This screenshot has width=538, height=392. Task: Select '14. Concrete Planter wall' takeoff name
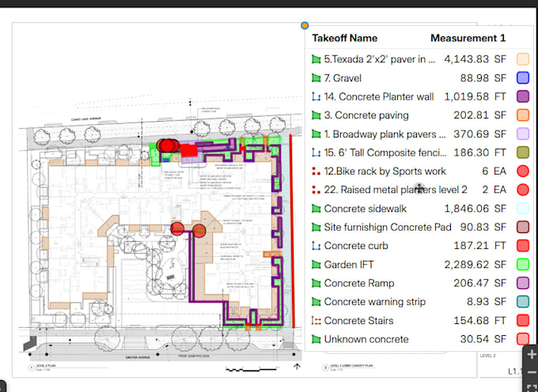[379, 96]
